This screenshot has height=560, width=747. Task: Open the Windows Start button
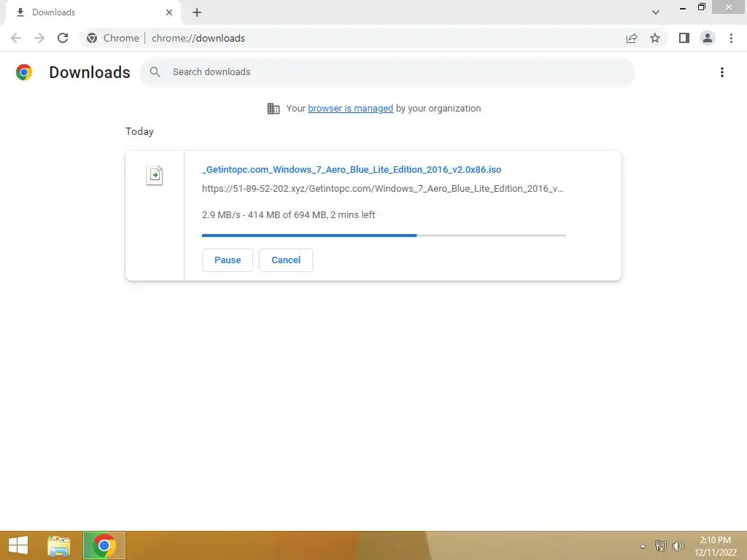18,545
